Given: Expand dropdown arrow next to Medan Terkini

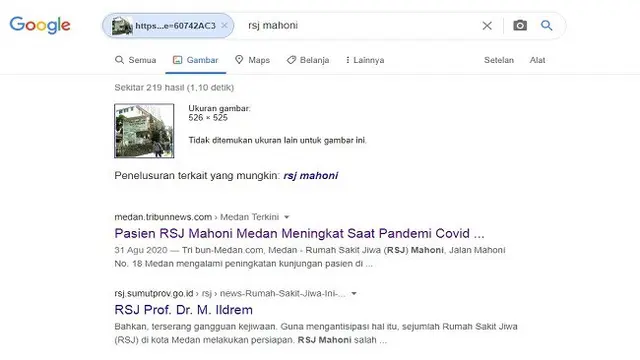Looking at the screenshot, I should [x=287, y=217].
